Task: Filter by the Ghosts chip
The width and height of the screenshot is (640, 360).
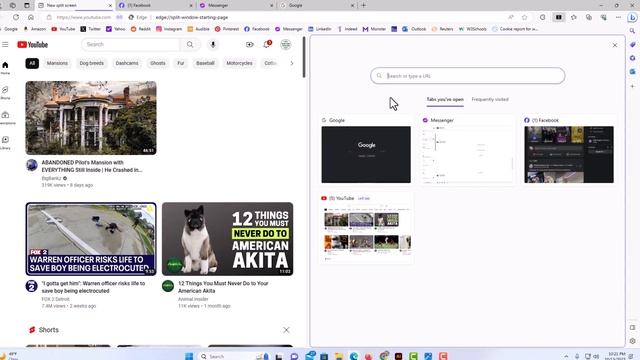Action: [158, 63]
